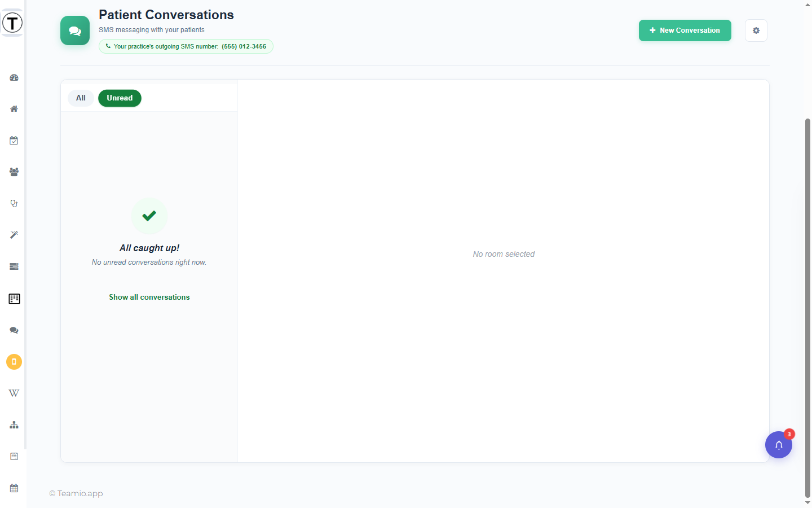812x508 pixels.
Task: Click the Teamio.app footer text
Action: click(76, 493)
